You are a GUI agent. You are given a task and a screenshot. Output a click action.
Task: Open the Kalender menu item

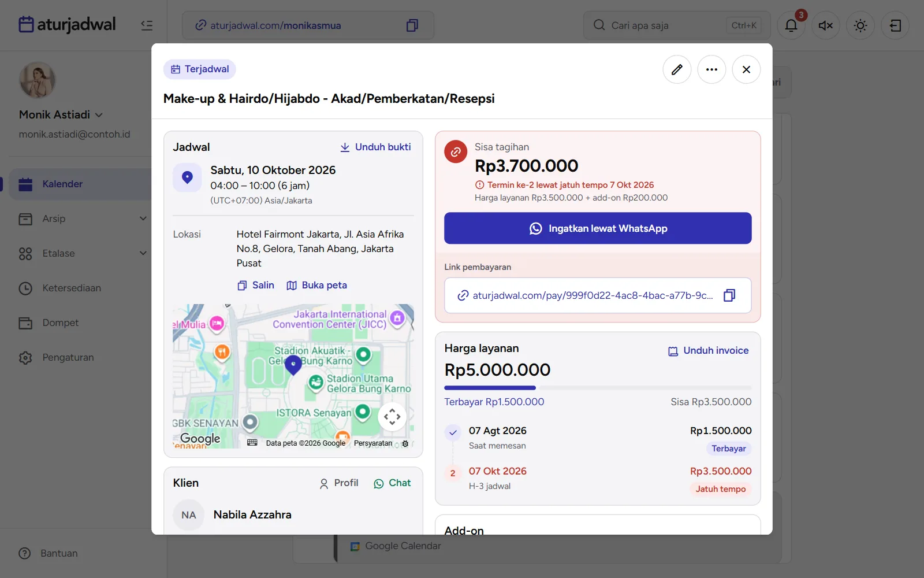[81, 184]
